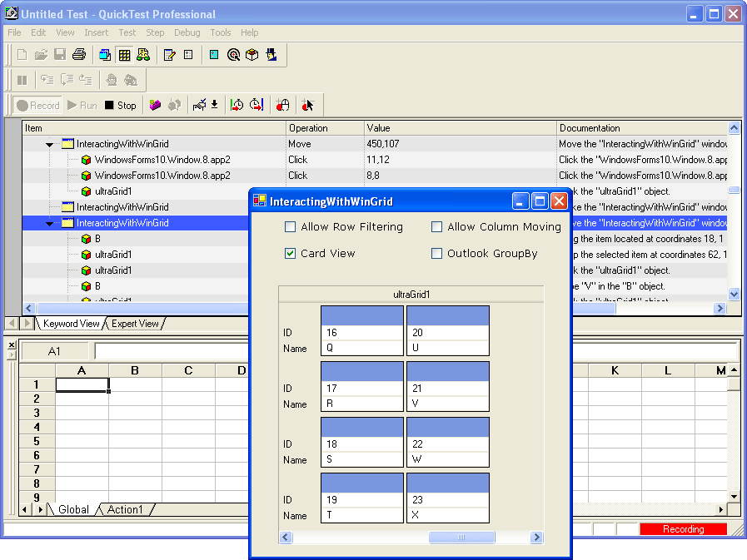
Task: Open the Debug menu
Action: 187,32
